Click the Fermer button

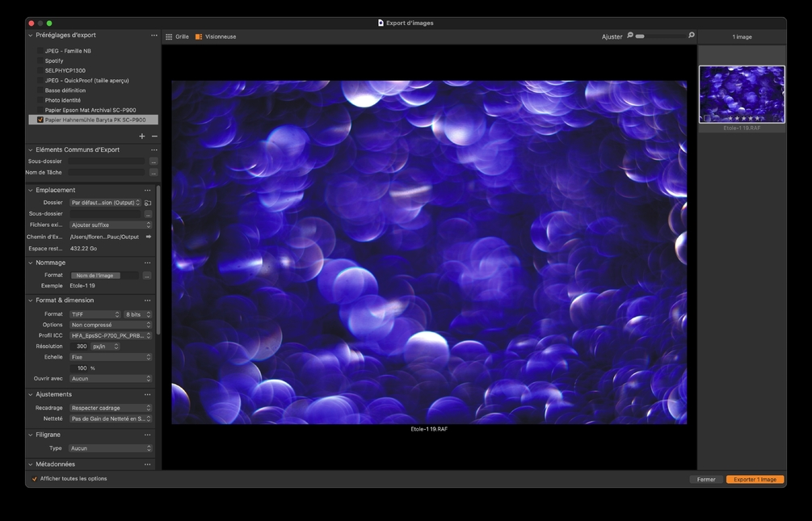pos(706,479)
